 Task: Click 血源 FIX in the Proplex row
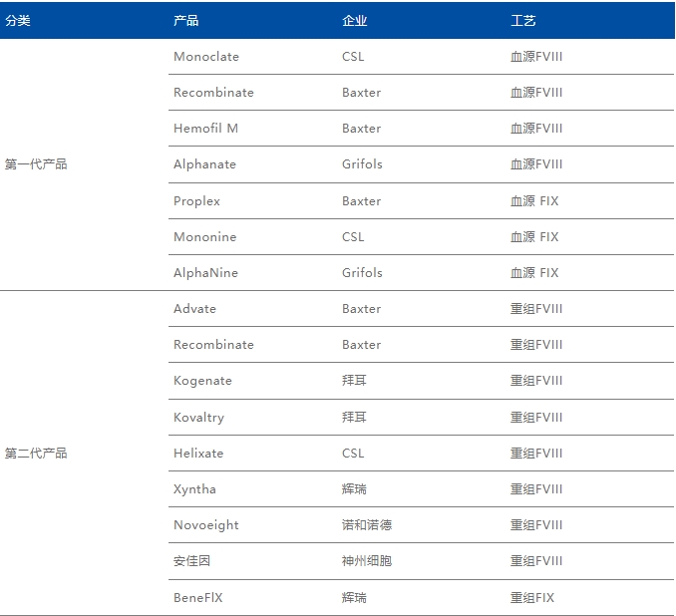534,201
